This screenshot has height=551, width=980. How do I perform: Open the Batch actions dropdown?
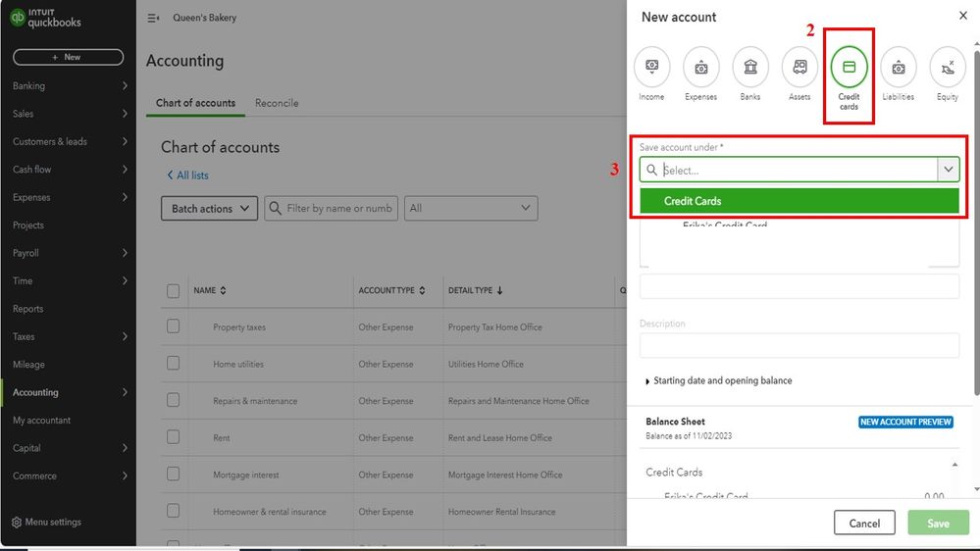pyautogui.click(x=209, y=208)
